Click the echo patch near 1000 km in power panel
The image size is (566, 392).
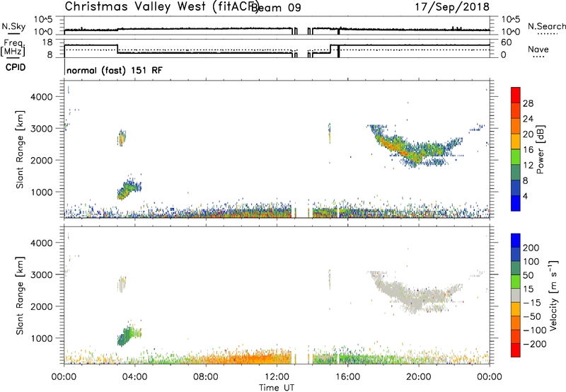(129, 188)
